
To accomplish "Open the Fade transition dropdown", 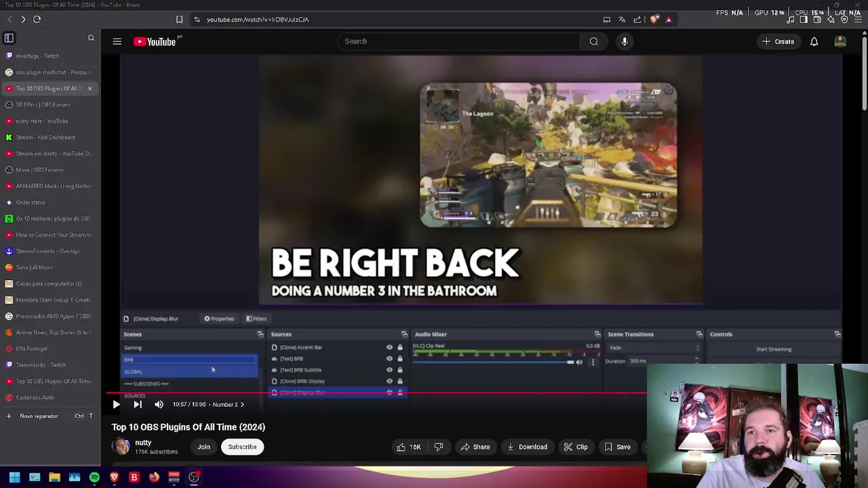I will 653,348.
